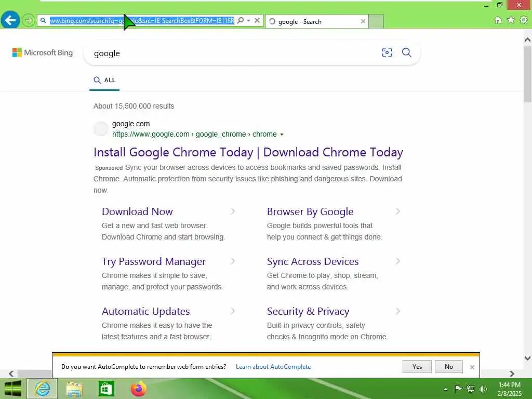Viewport: 532px width, 399px height.
Task: Switch to the 'google - Search' tab
Action: point(316,21)
